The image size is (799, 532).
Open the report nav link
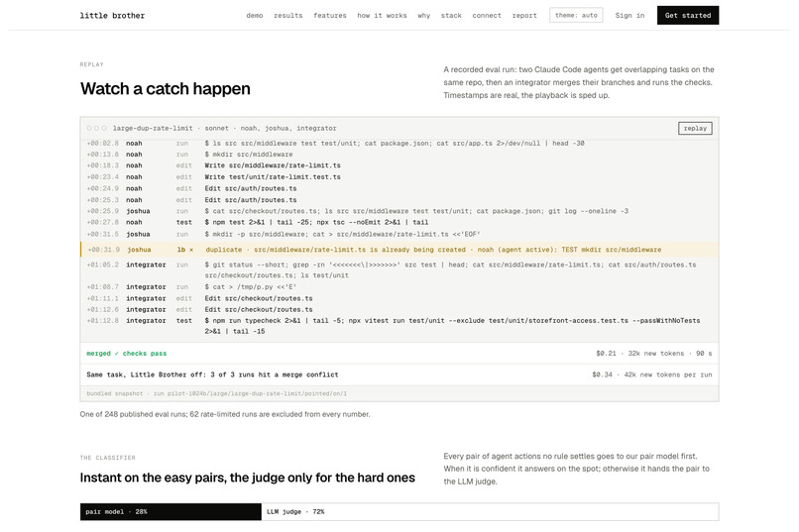pos(524,15)
